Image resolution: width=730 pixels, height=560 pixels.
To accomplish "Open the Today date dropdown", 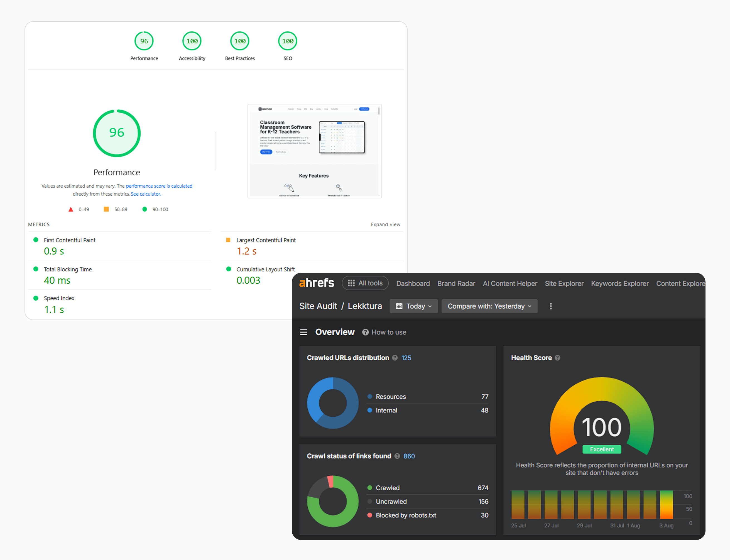I will click(x=413, y=306).
